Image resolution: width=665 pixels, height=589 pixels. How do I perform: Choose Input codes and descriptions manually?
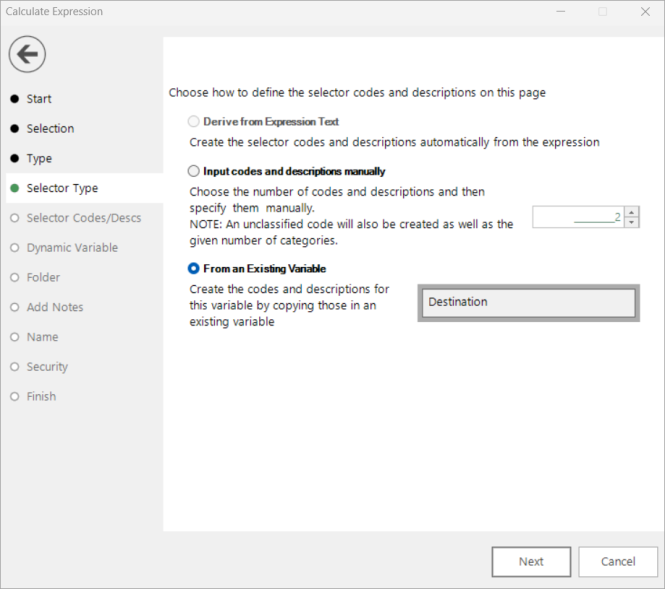click(193, 171)
